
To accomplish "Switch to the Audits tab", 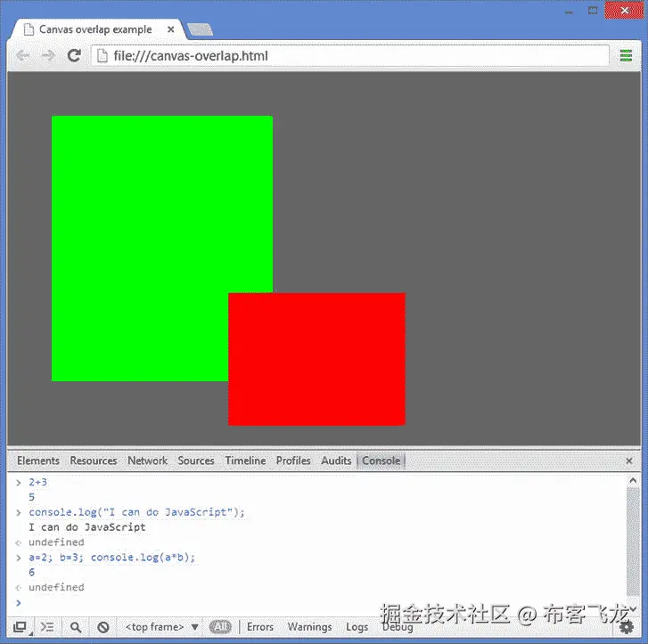I will click(336, 461).
